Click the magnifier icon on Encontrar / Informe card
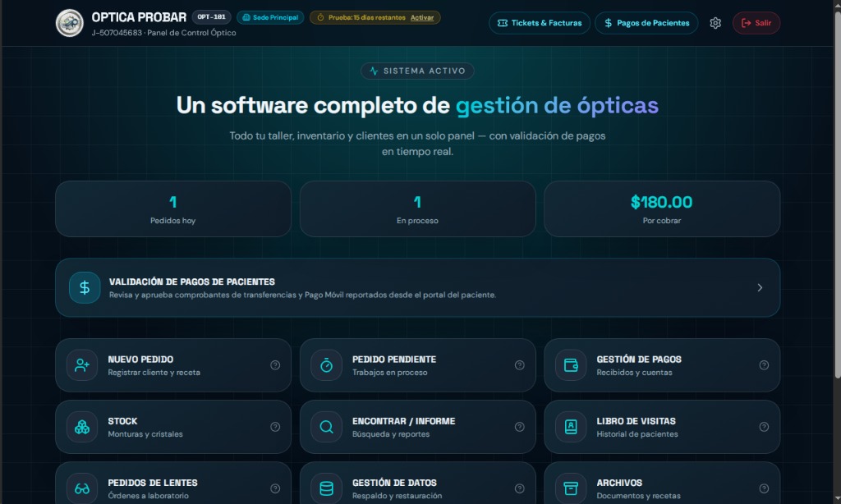Screen dimensions: 841x504 tap(326, 427)
